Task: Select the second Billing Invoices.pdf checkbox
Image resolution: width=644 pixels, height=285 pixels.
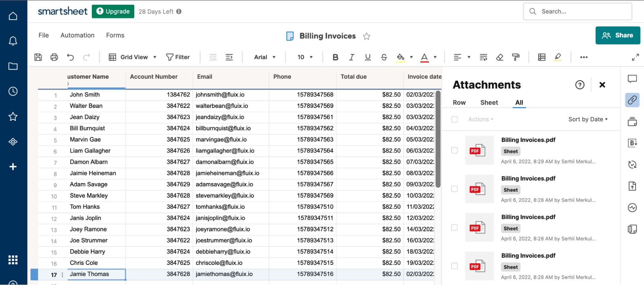Action: (x=454, y=189)
